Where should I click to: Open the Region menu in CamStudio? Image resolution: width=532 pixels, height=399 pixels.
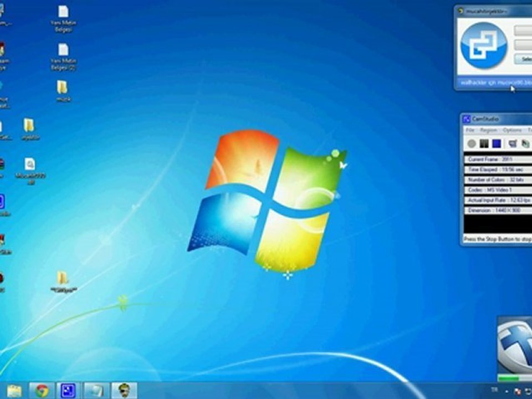tap(488, 130)
